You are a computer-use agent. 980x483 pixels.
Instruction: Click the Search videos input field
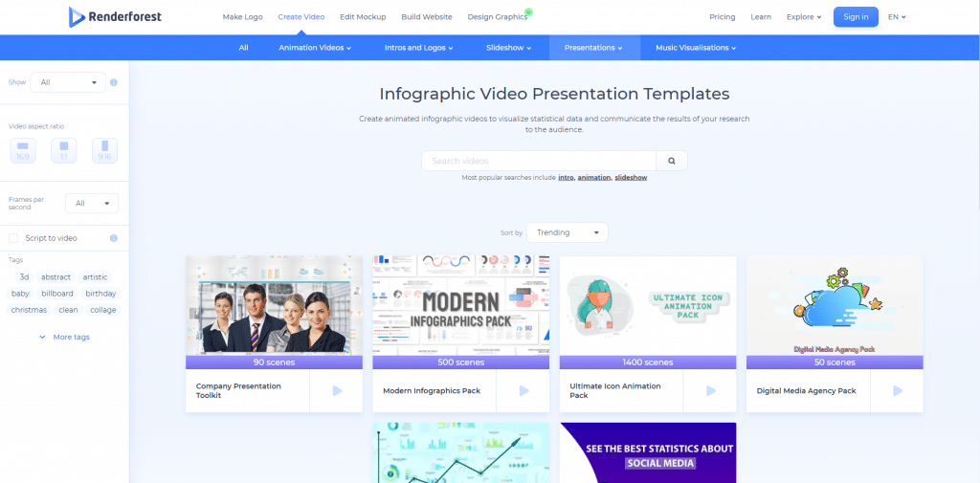539,161
